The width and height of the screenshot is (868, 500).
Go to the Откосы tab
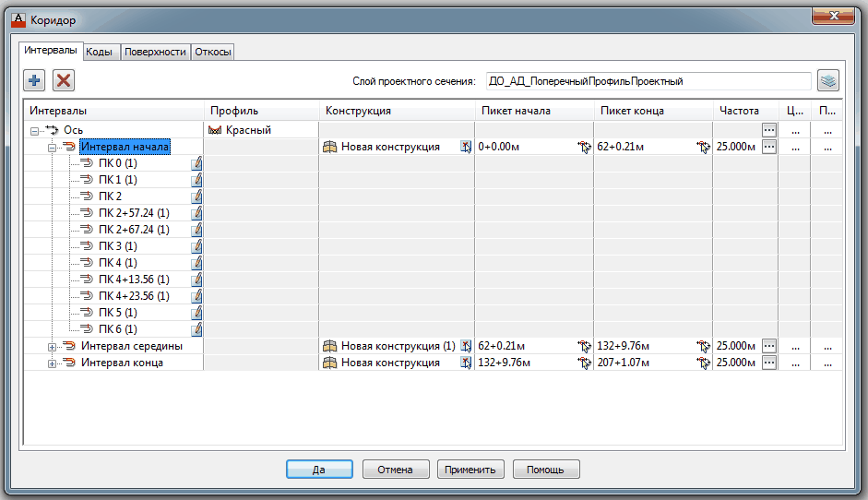coord(212,53)
